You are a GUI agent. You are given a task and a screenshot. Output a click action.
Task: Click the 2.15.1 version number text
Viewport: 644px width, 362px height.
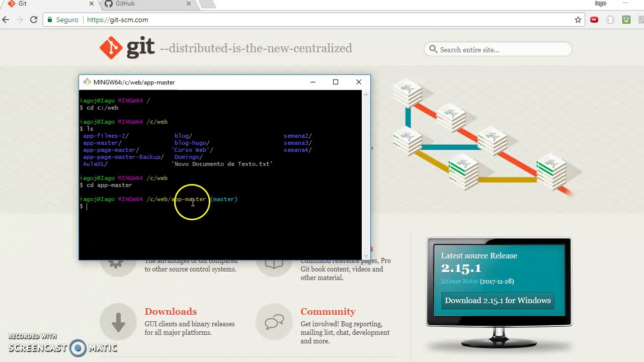click(x=461, y=268)
